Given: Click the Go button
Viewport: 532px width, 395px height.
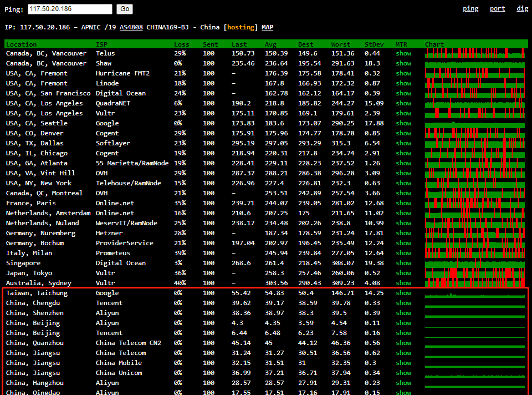Looking at the screenshot, I should (125, 9).
